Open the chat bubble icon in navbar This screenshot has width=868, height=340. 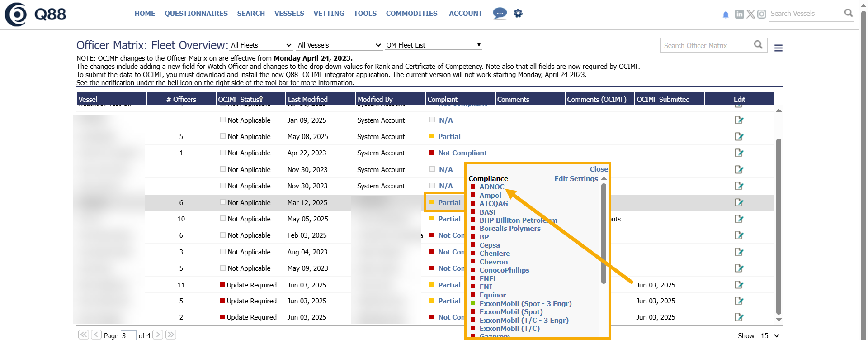point(500,14)
